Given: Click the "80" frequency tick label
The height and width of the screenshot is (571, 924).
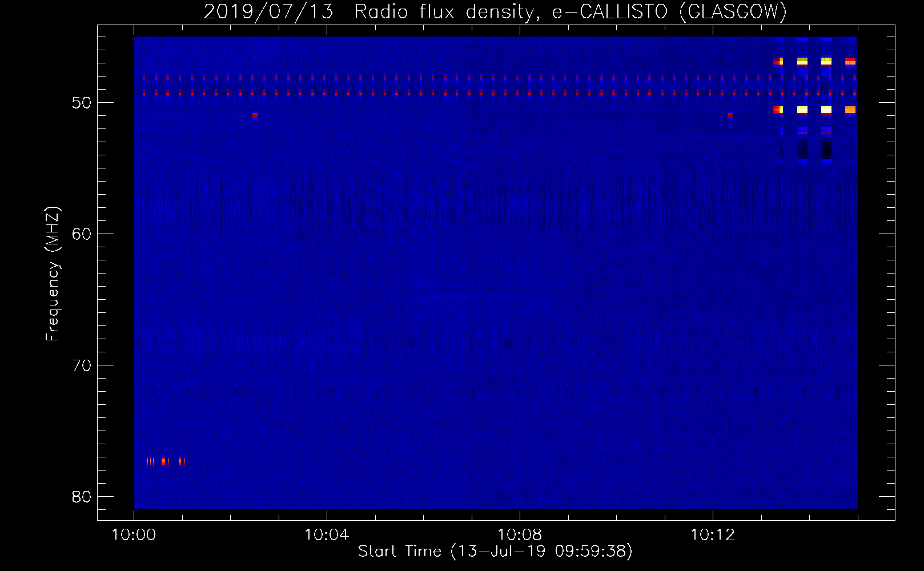Looking at the screenshot, I should click(82, 497).
